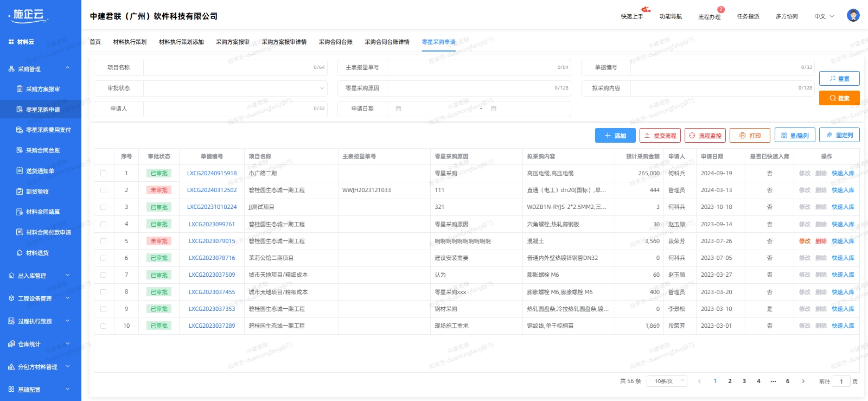Open the calendar icon in 申请日期
Image resolution: width=868 pixels, height=401 pixels.
coord(398,109)
